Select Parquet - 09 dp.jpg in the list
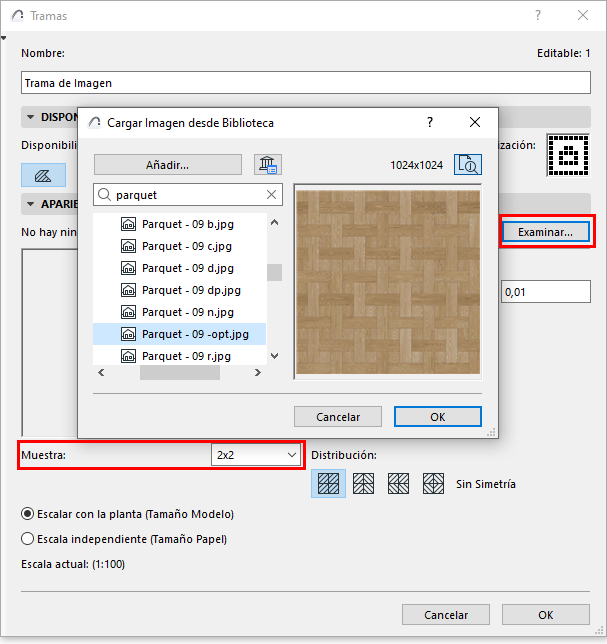Screen dimensions: 607x644 pos(179,290)
